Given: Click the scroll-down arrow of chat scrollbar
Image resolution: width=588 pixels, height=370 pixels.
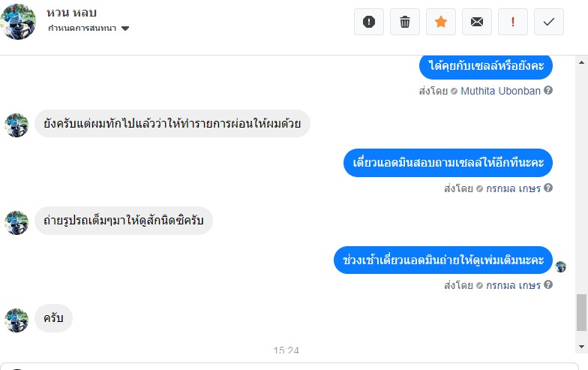Looking at the screenshot, I should pos(582,346).
